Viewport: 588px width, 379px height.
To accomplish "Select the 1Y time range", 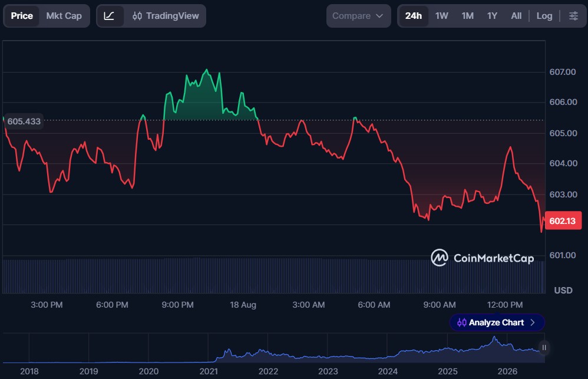I will coord(493,16).
